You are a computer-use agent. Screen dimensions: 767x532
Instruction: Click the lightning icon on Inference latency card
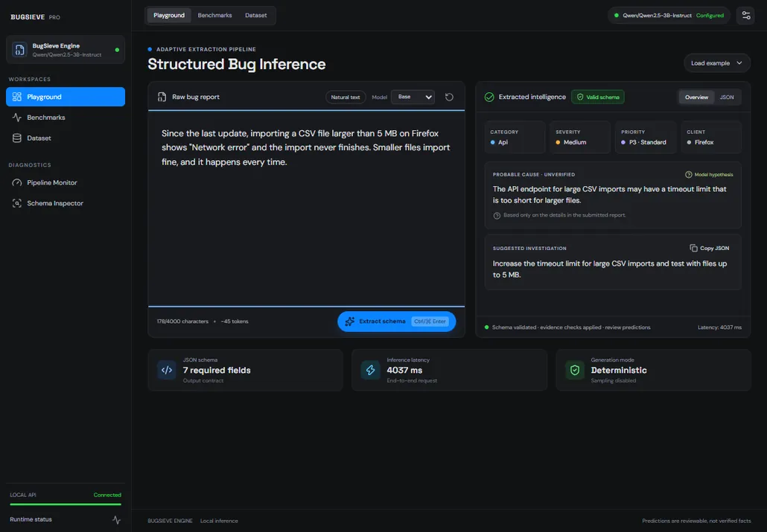[x=370, y=370]
